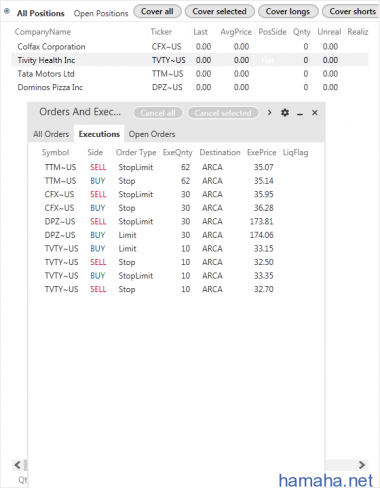
Task: Select the CFX~US BUY execution at 36.28
Action: coord(176,208)
